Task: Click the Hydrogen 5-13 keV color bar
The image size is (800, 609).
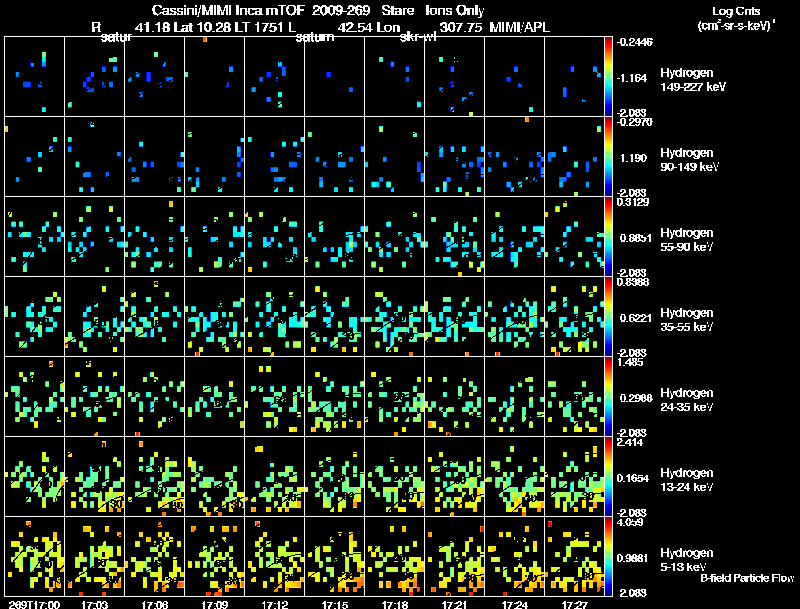Action: [x=609, y=556]
